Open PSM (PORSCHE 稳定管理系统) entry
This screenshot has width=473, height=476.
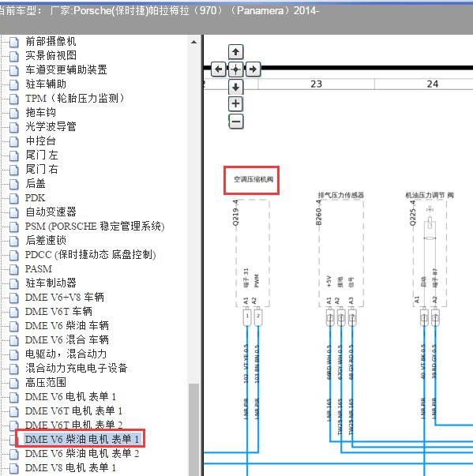tap(95, 227)
